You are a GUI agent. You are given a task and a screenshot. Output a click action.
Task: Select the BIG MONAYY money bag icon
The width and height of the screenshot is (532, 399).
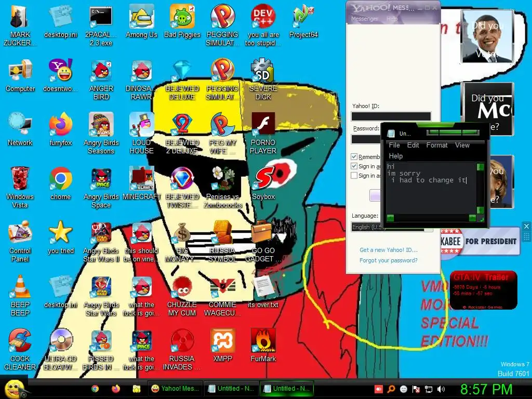tap(182, 242)
